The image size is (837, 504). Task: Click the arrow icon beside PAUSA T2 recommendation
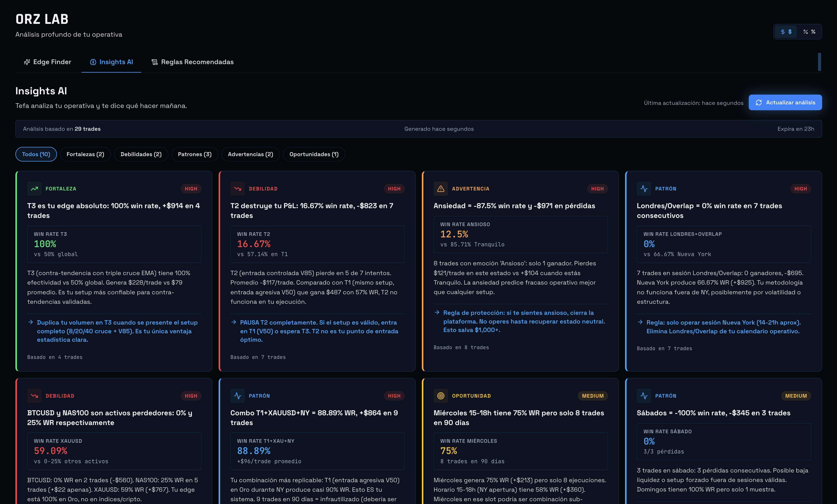coord(234,322)
